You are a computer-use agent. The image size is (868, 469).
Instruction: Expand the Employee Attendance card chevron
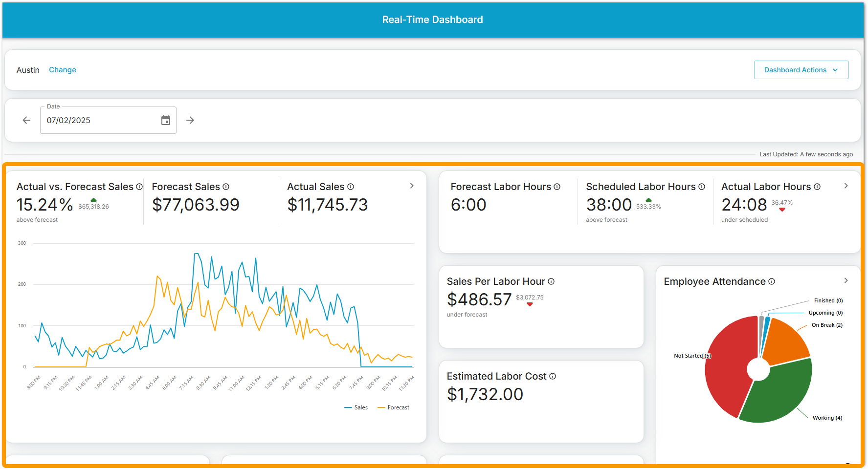coord(846,280)
